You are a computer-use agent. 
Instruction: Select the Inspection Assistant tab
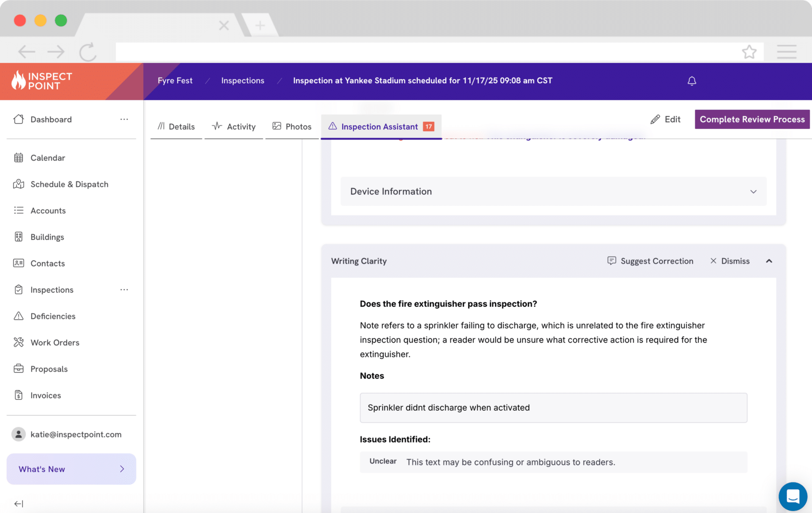coord(381,126)
